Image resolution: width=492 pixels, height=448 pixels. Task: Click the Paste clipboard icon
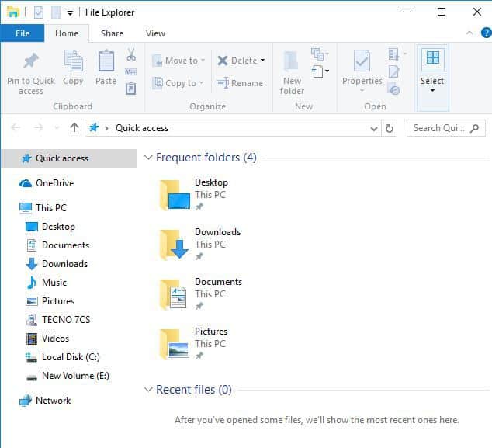point(106,61)
